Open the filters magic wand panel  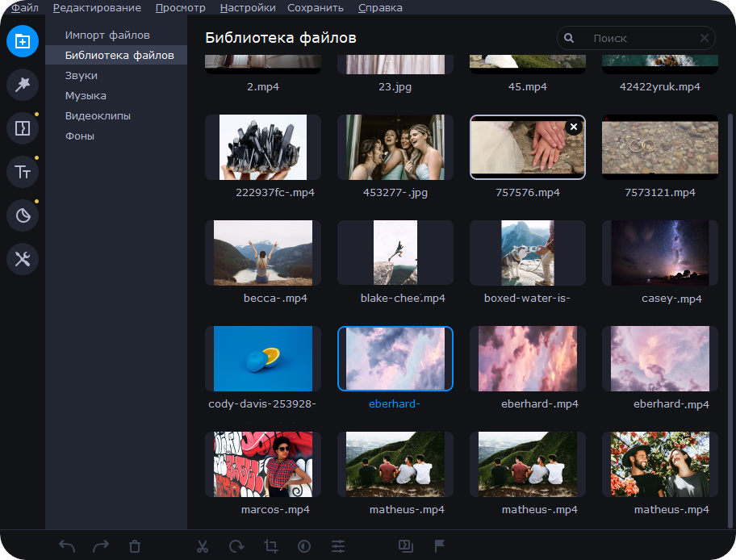coord(23,85)
